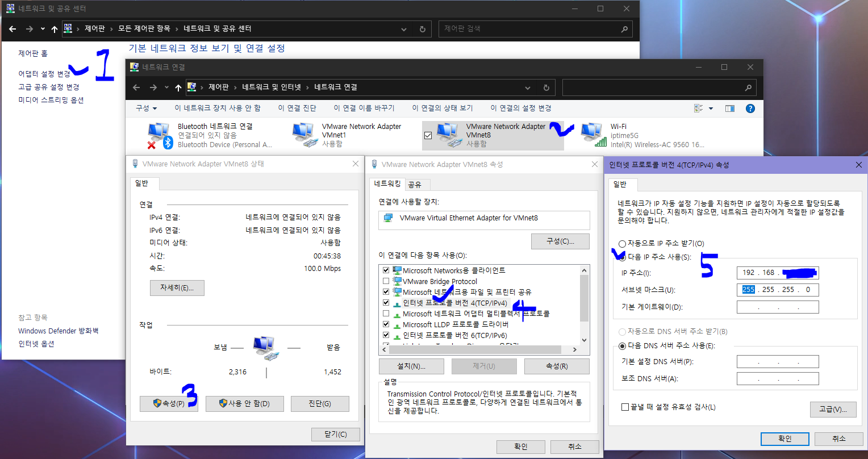Click '이 연결 이름 바꾸기' toolbar command
The image size is (868, 459).
pos(364,108)
